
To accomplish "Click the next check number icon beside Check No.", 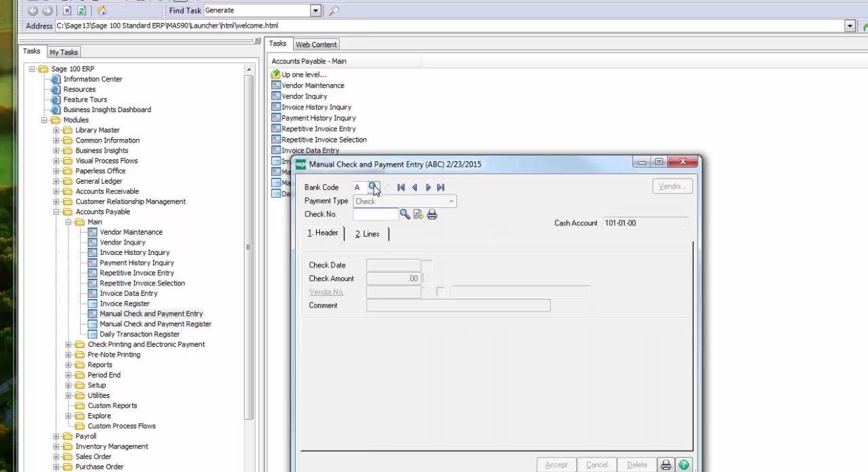I will [x=418, y=214].
